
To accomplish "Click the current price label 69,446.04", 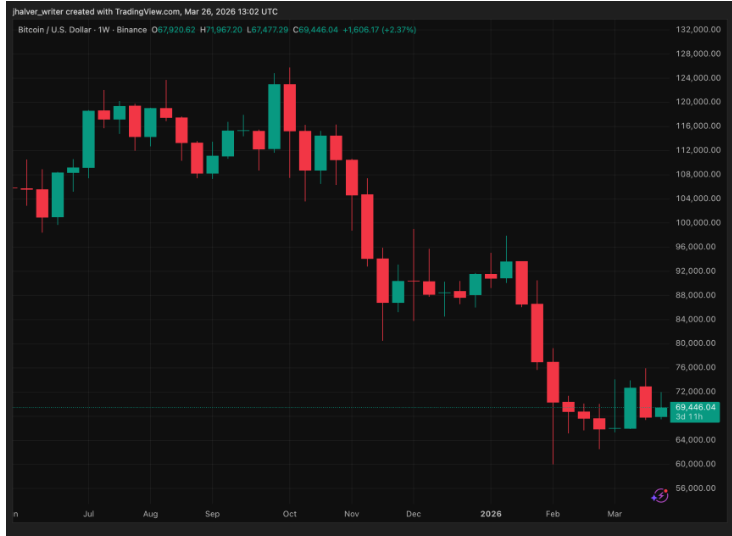I will 695,407.
